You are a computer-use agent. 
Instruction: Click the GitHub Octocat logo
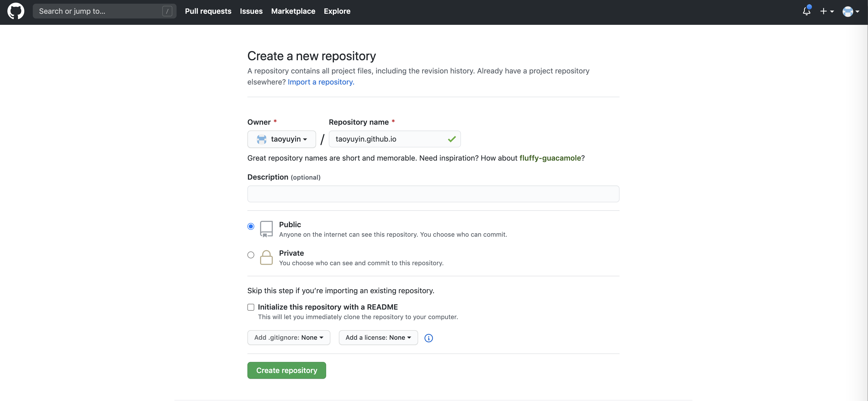(16, 11)
